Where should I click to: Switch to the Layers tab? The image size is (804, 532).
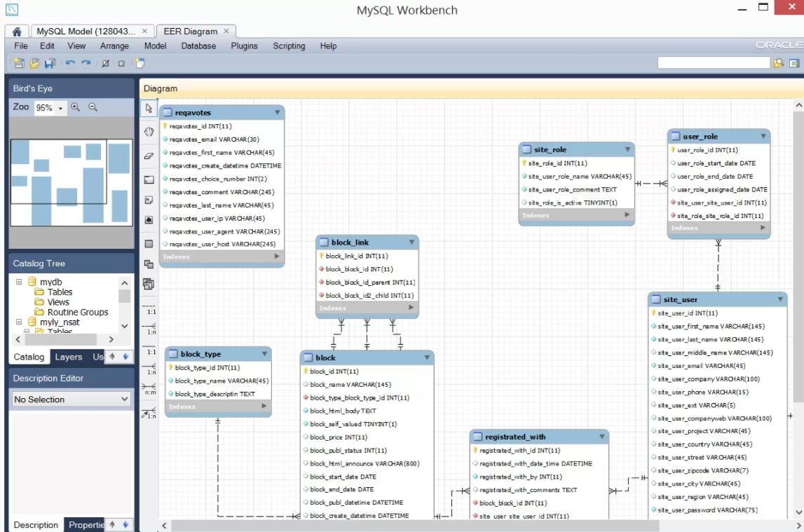[68, 357]
